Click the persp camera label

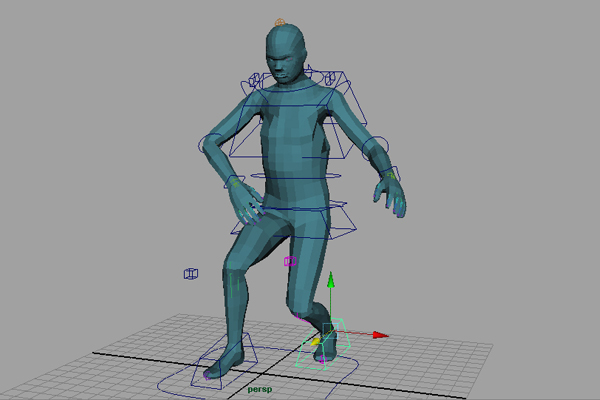[260, 389]
